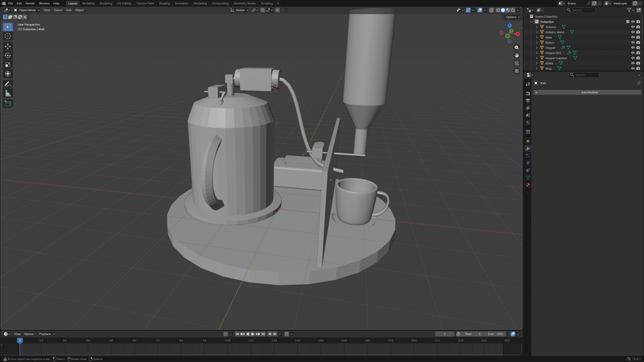Select the Move tool in toolbar
The width and height of the screenshot is (644, 362).
click(x=8, y=46)
